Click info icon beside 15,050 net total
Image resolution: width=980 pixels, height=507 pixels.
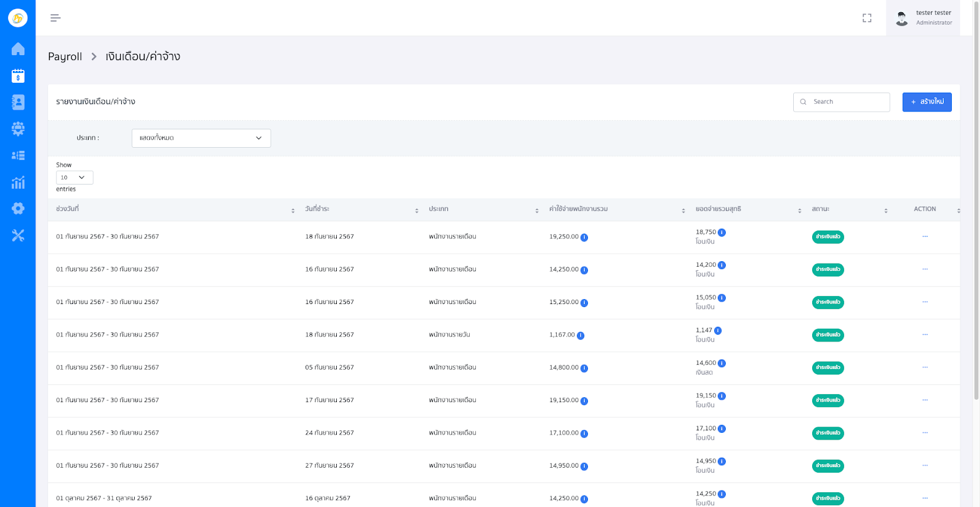pos(722,298)
